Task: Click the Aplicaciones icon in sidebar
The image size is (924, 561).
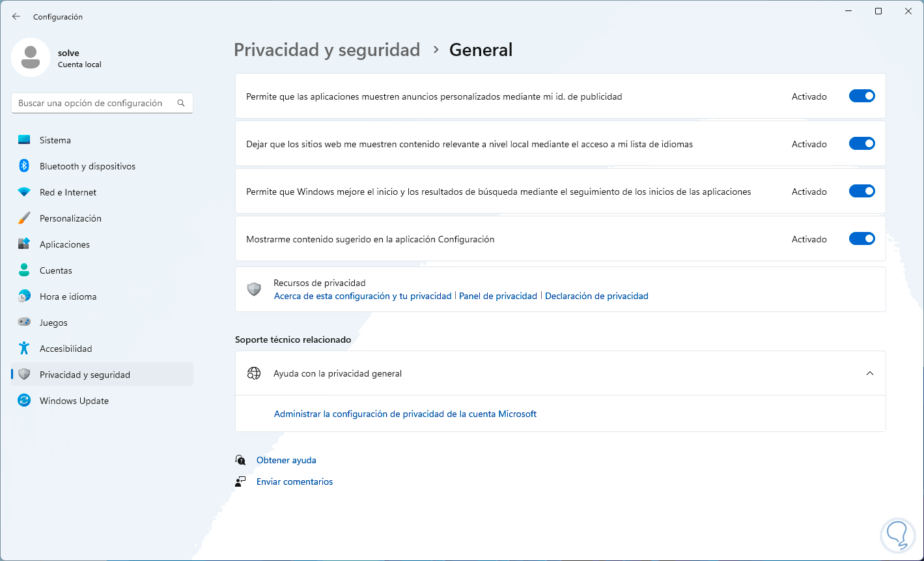Action: pos(24,244)
